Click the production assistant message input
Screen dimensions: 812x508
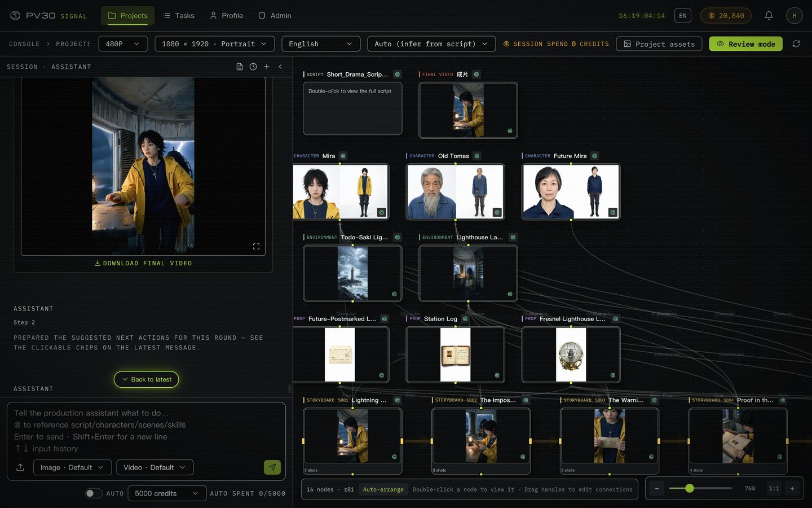pos(146,431)
